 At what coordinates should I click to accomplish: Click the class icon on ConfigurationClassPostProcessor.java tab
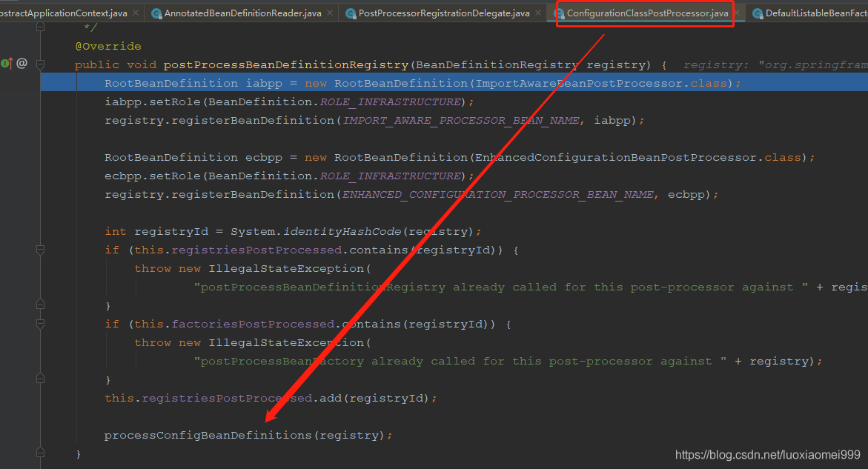pos(560,13)
